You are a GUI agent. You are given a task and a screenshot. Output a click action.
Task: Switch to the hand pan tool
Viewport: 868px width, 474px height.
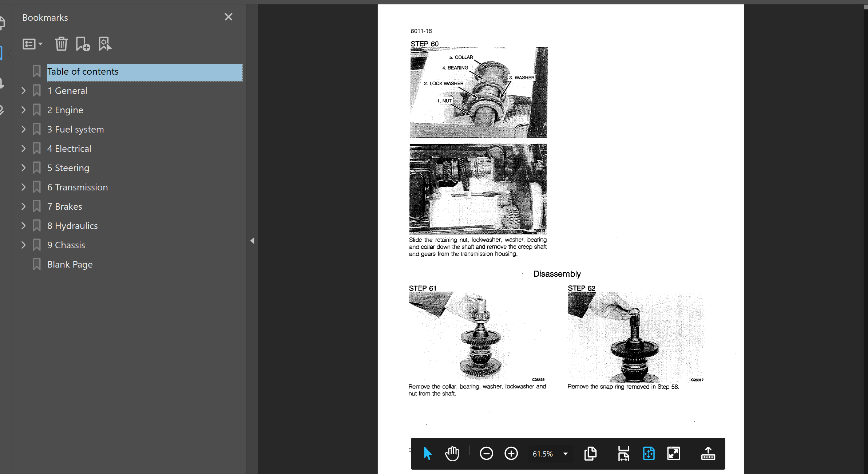coord(452,454)
